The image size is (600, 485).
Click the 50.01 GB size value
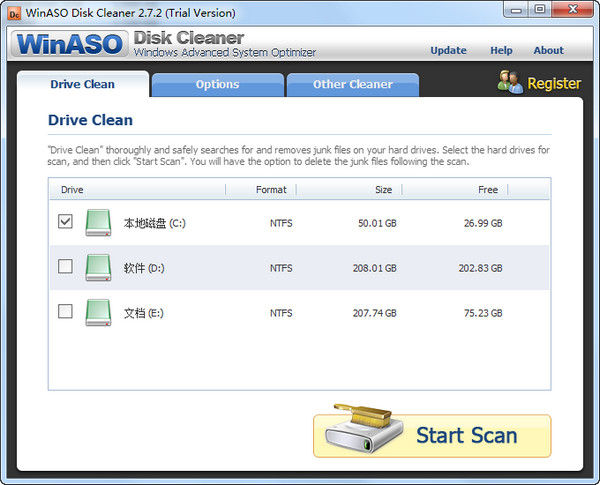coord(377,223)
